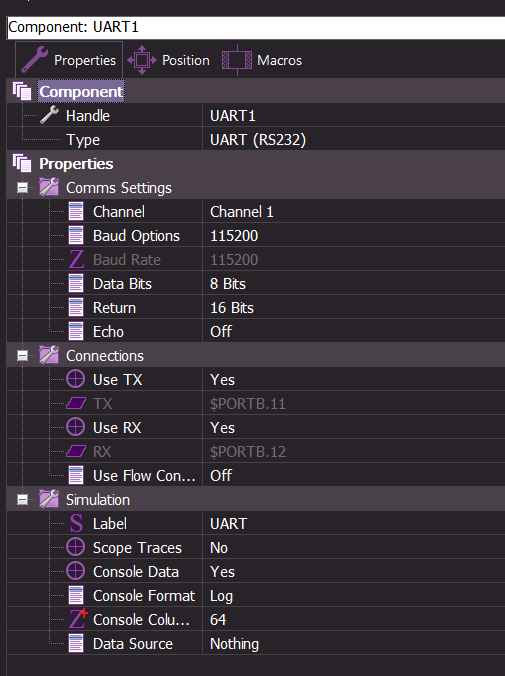Open Console Format Log option

tap(354, 595)
